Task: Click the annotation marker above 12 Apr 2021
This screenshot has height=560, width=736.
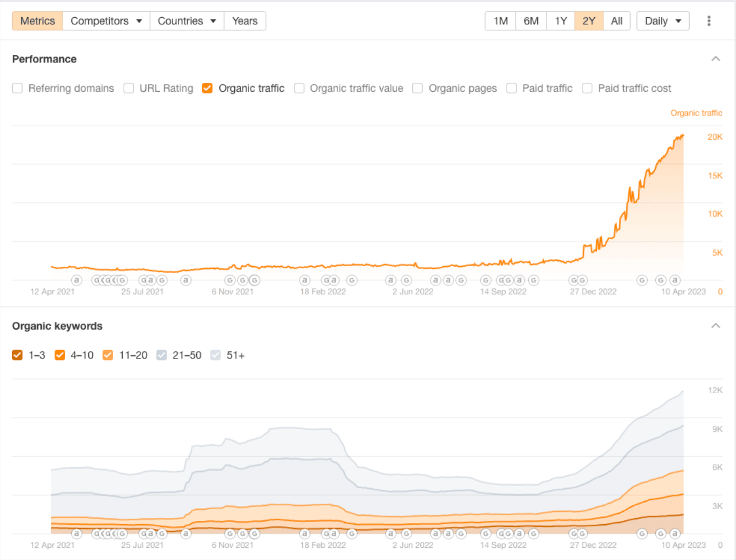Action: [77, 281]
